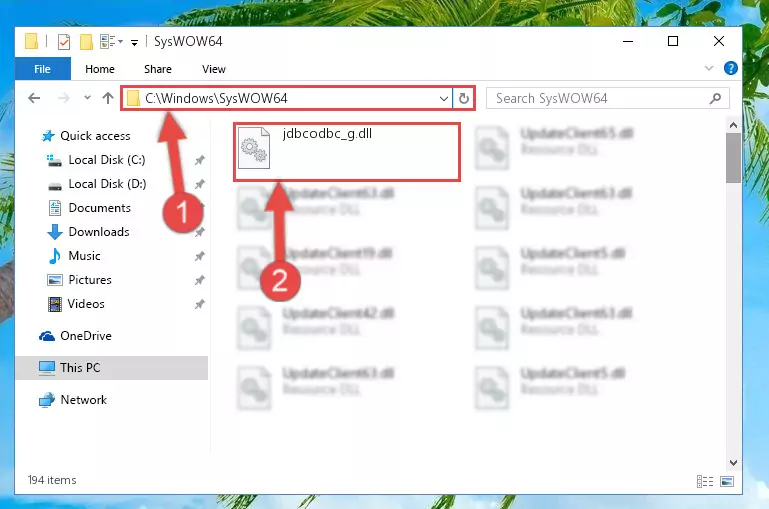This screenshot has height=509, width=769.
Task: Click pin icon next to Music
Action: pyautogui.click(x=200, y=256)
